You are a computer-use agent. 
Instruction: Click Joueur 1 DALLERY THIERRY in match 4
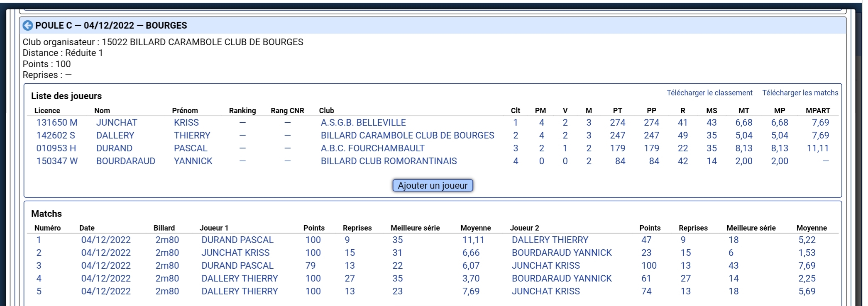(x=240, y=279)
